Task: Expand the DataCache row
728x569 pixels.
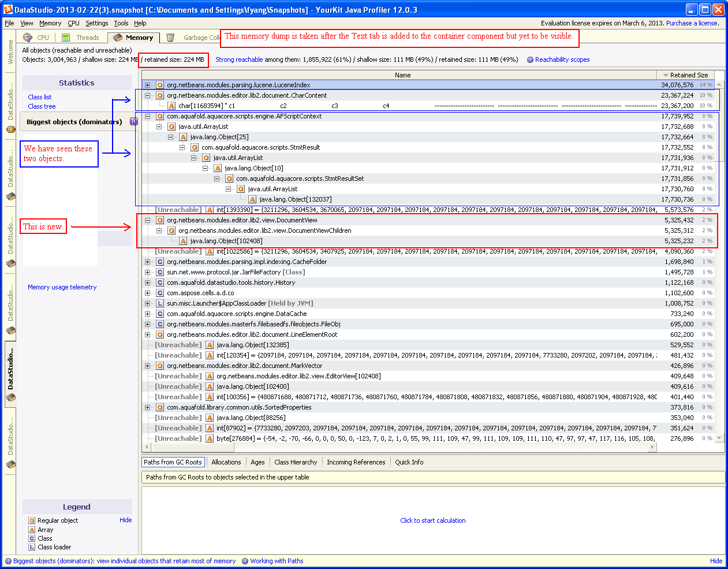Action: (147, 314)
